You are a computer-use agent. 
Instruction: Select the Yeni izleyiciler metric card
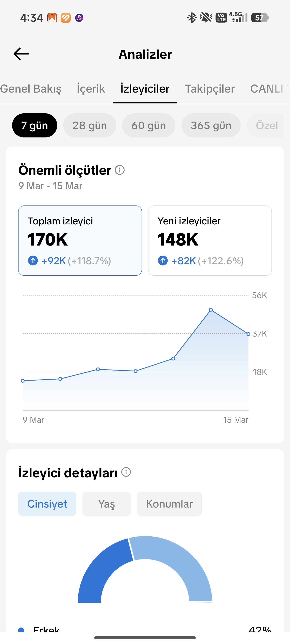[210, 240]
